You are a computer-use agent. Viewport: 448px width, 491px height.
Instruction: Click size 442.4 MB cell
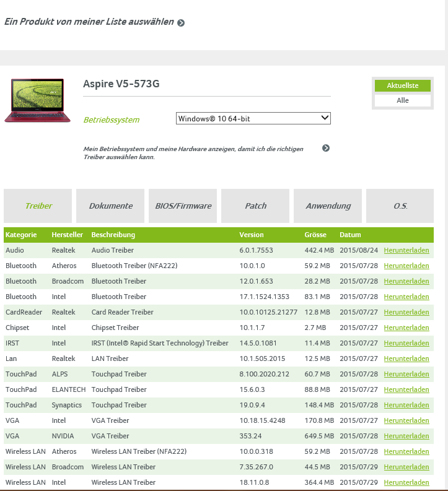[x=319, y=250]
